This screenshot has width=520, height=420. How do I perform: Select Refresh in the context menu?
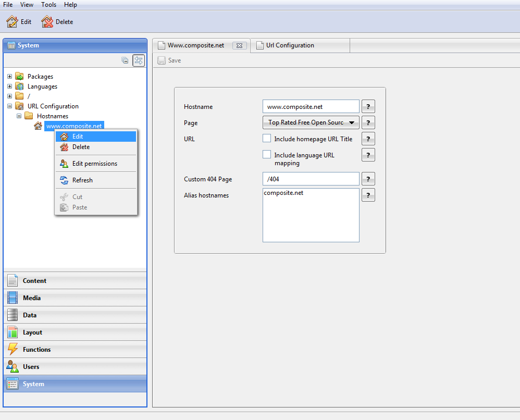click(x=82, y=180)
